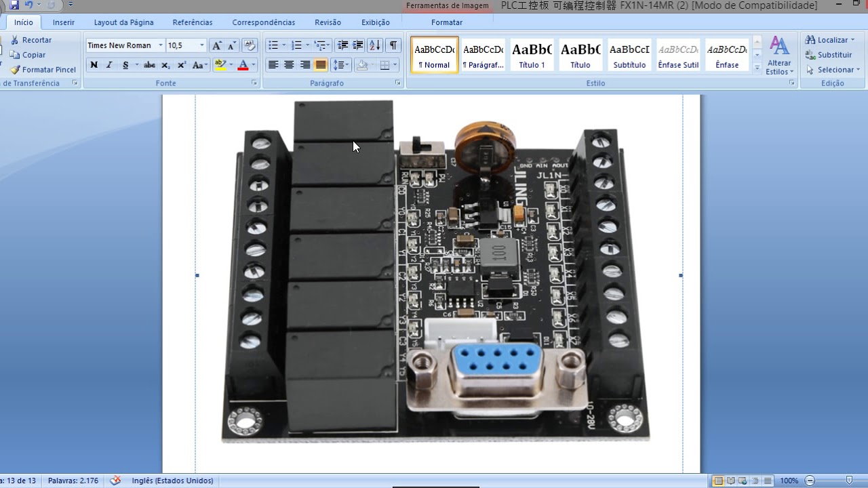The width and height of the screenshot is (868, 488).
Task: Open the Change Case (Aa) dropdown
Action: coord(199,65)
